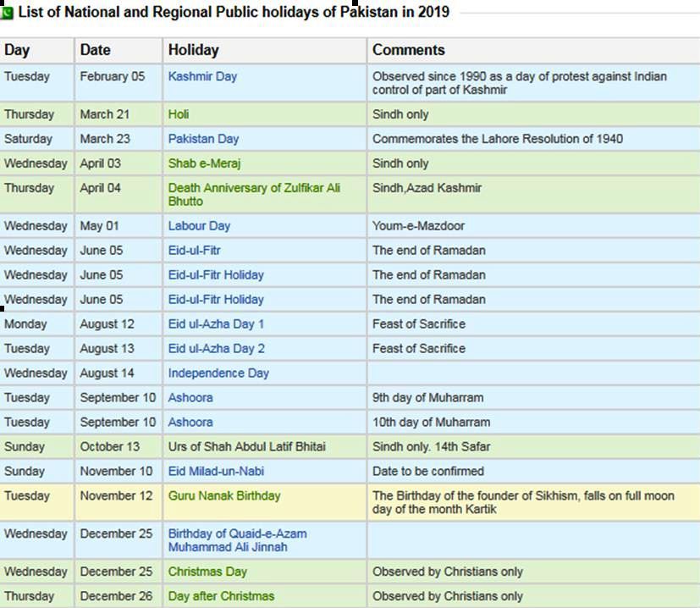Open Birthday of Quaid-e-Azam Muhammad Ali Jinnah link
This screenshot has height=608, width=700.
pos(238,540)
